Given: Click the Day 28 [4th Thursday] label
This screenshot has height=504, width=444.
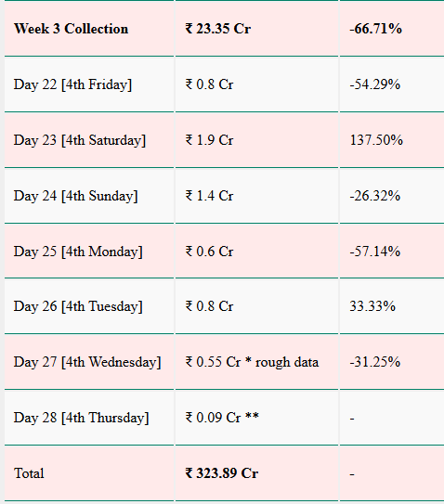Looking at the screenshot, I should [x=81, y=418].
